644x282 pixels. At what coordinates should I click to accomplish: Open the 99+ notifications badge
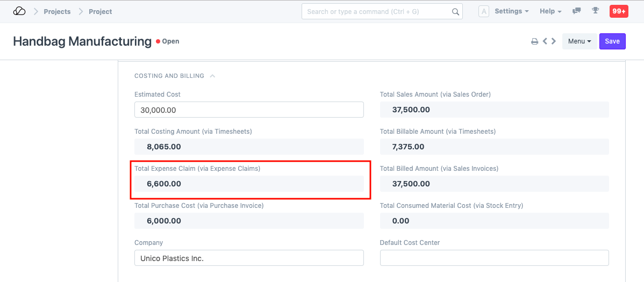click(x=618, y=11)
